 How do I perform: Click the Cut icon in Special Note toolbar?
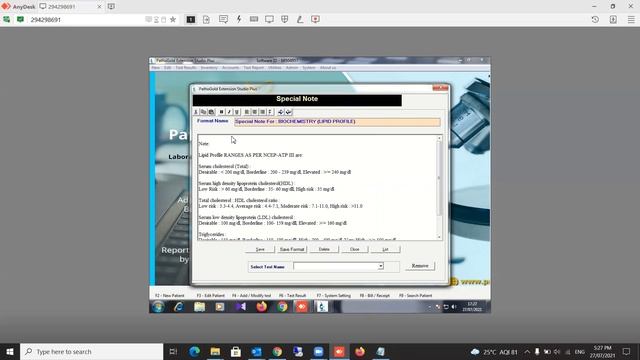click(x=196, y=112)
